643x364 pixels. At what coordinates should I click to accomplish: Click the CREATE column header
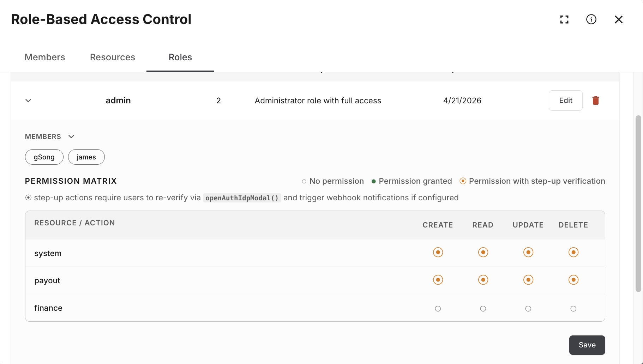click(x=438, y=225)
